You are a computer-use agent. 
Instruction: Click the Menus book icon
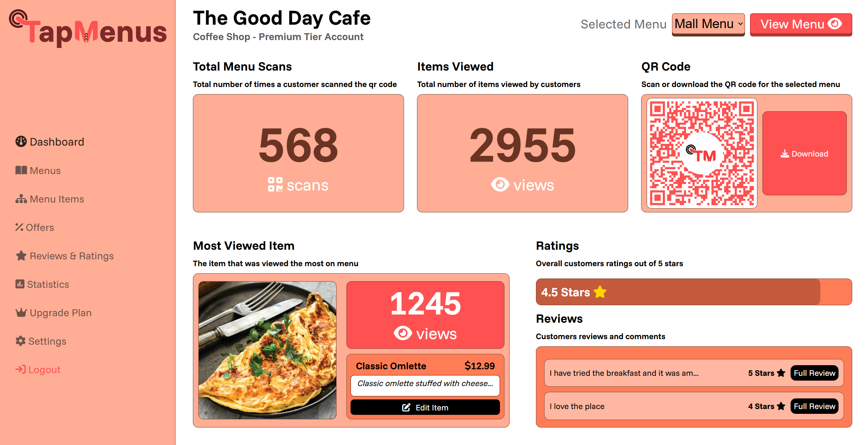[21, 170]
